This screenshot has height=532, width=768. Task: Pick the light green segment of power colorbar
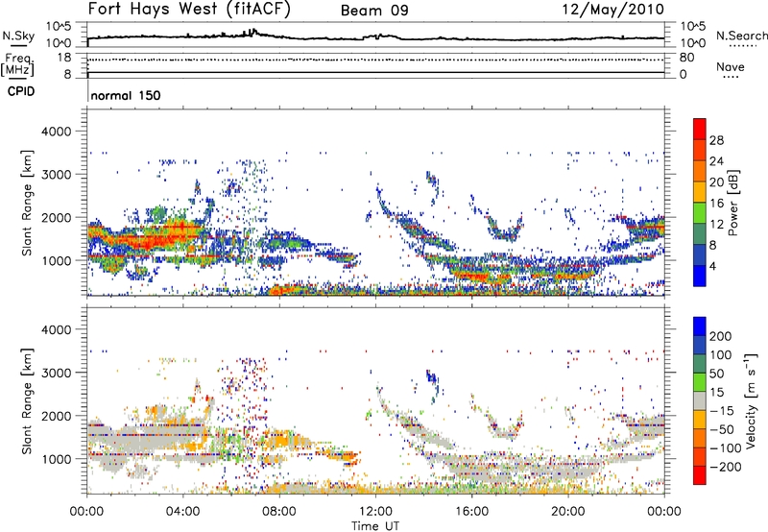(x=700, y=212)
